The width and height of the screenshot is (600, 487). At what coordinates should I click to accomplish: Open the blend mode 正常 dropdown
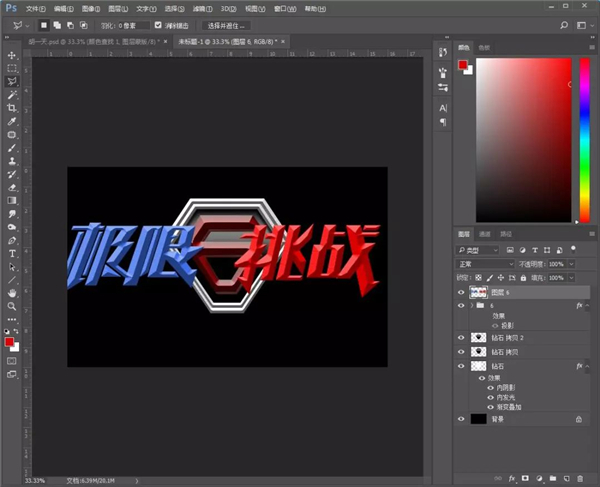coord(485,264)
